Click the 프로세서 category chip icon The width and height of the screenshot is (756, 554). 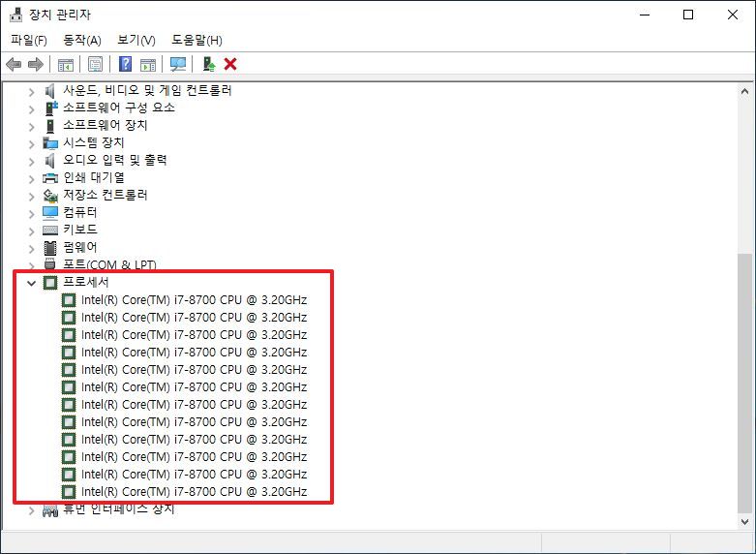pos(50,282)
